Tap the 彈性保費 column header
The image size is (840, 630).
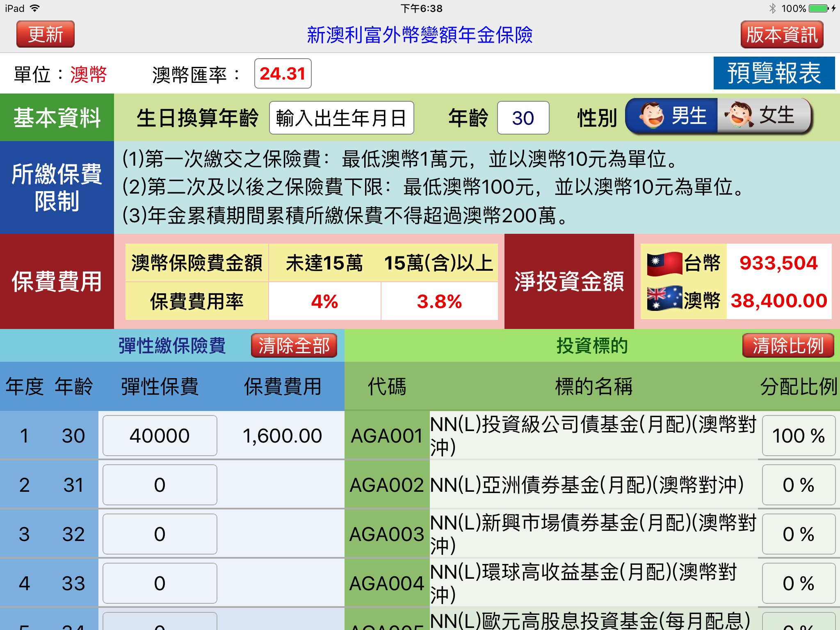160,386
